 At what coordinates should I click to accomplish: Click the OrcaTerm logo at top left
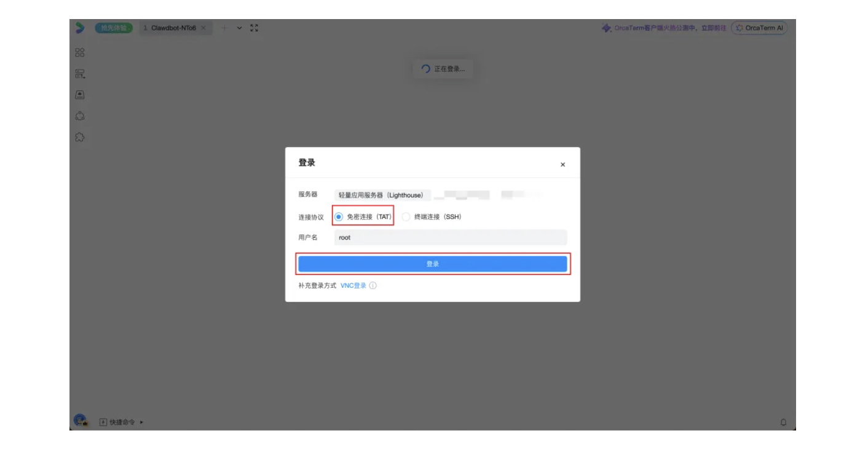click(80, 27)
